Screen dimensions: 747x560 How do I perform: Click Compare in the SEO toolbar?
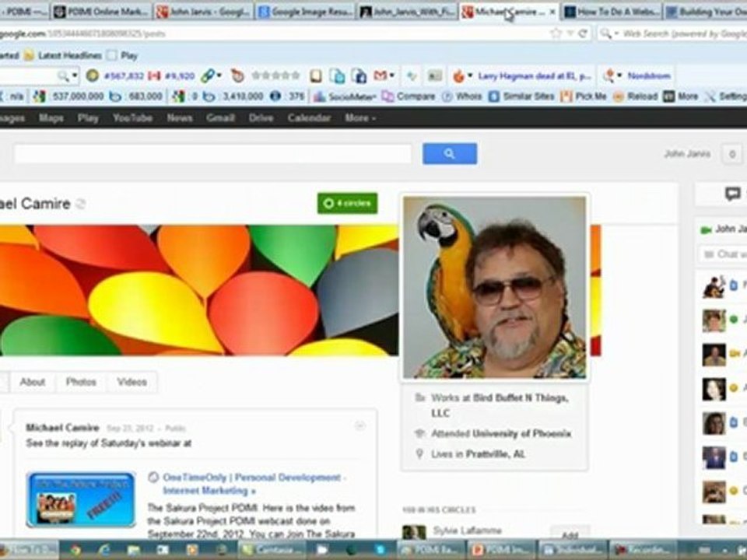409,96
